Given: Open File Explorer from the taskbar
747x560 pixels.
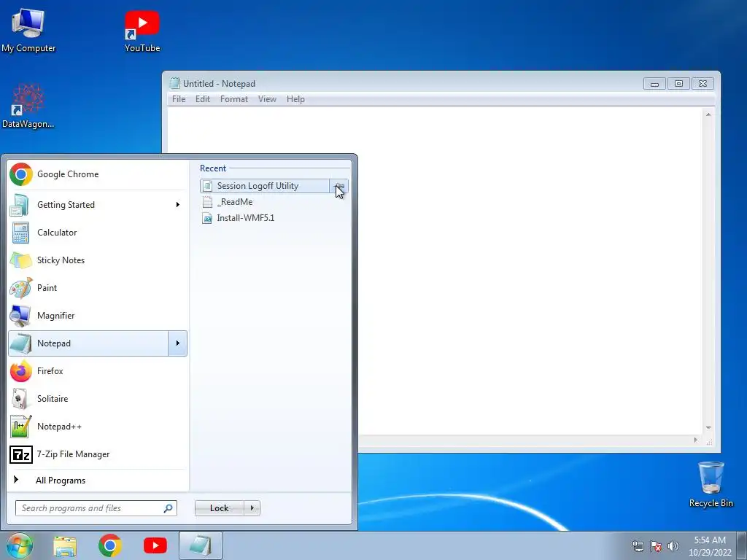Looking at the screenshot, I should pyautogui.click(x=65, y=545).
